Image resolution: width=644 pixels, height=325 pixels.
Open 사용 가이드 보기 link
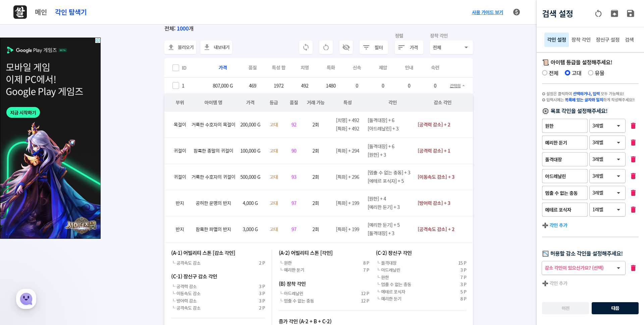tap(487, 12)
